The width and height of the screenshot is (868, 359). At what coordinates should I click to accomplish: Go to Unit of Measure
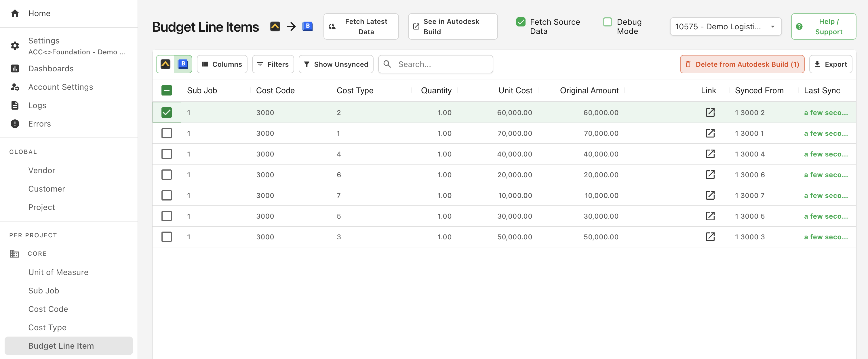click(x=58, y=272)
